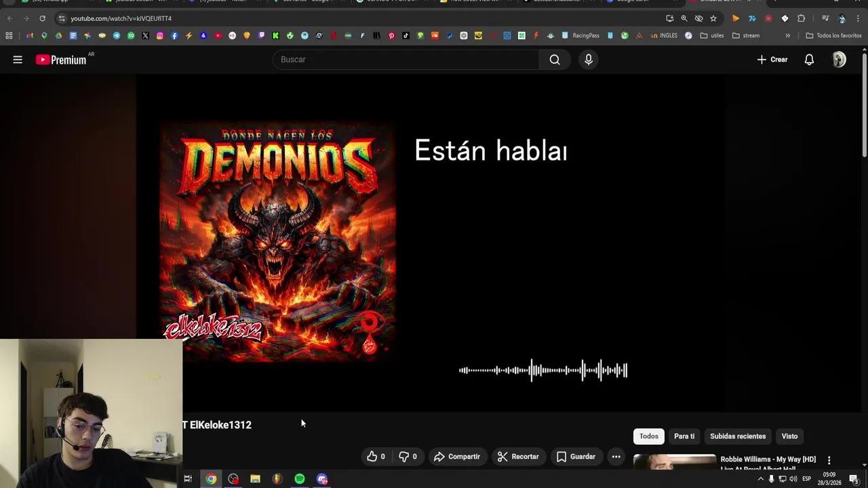Screen dimensions: 868x488
Task: Click the Compartir share button
Action: (457, 457)
